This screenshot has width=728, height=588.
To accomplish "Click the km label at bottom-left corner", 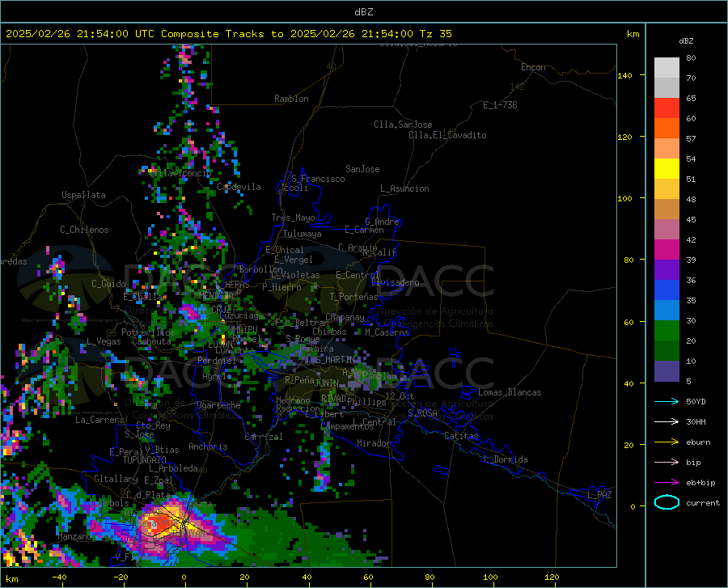I will click(x=12, y=579).
